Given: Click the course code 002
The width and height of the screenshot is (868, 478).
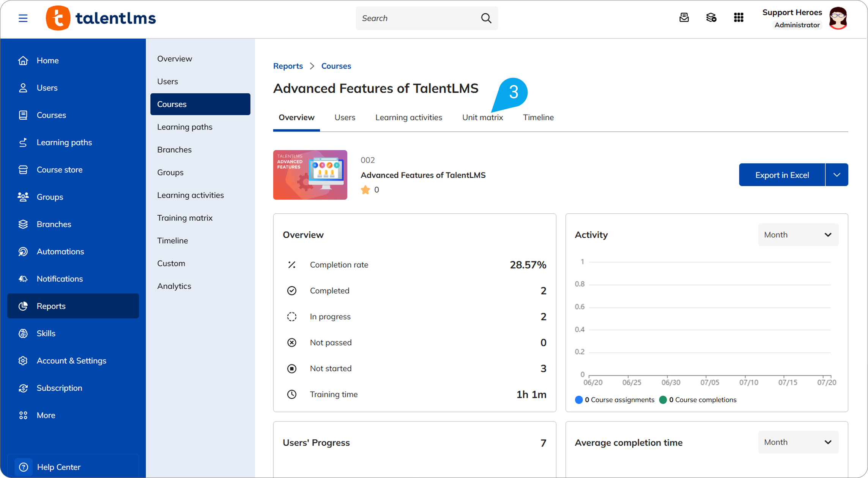Looking at the screenshot, I should 368,160.
